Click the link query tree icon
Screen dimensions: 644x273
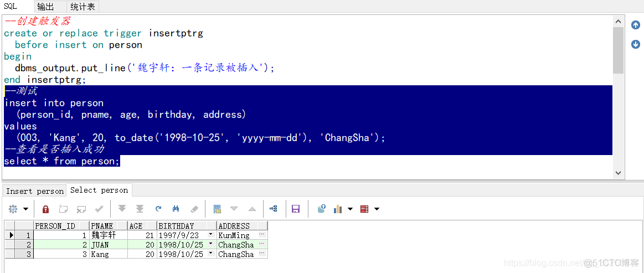(273, 209)
